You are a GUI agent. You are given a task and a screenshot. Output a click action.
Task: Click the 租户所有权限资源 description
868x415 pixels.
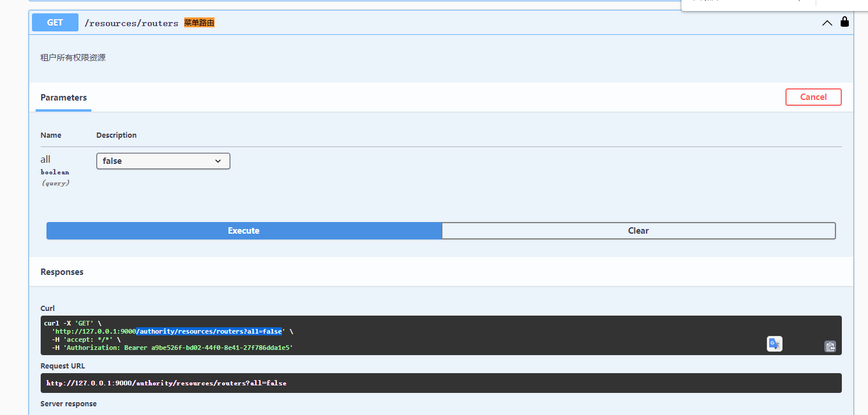pyautogui.click(x=73, y=58)
